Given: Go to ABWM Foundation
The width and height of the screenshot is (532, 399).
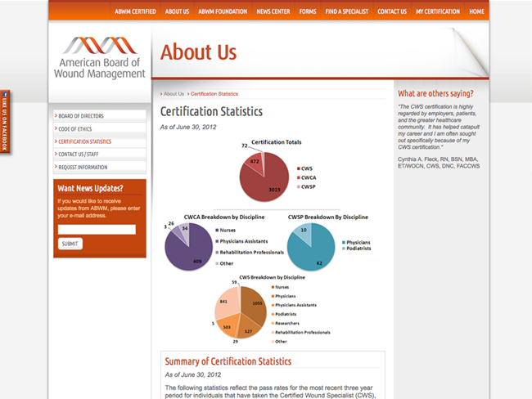Looking at the screenshot, I should point(223,11).
